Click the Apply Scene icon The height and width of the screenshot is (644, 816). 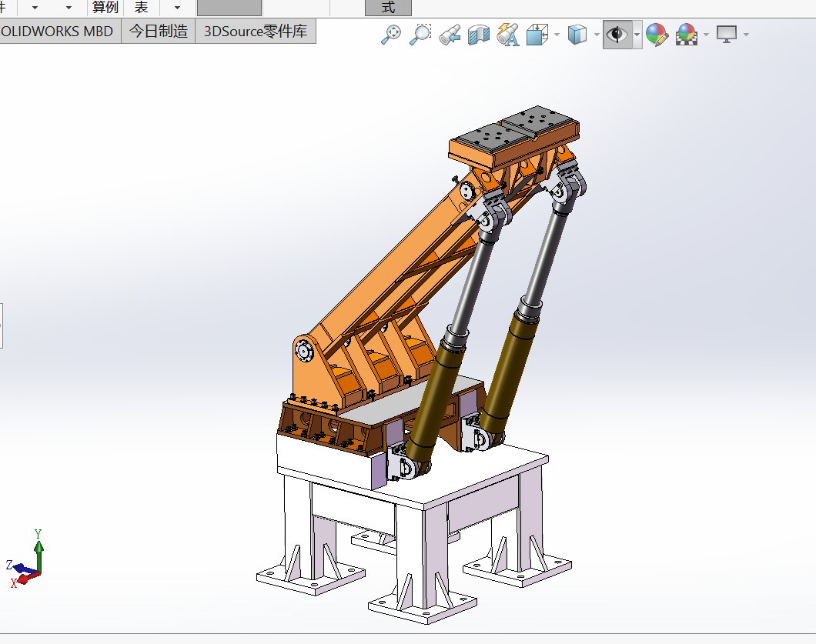tap(687, 35)
